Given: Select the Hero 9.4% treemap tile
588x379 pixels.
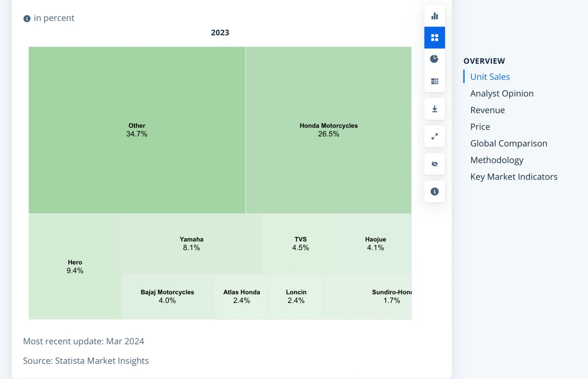Looking at the screenshot, I should tap(75, 267).
